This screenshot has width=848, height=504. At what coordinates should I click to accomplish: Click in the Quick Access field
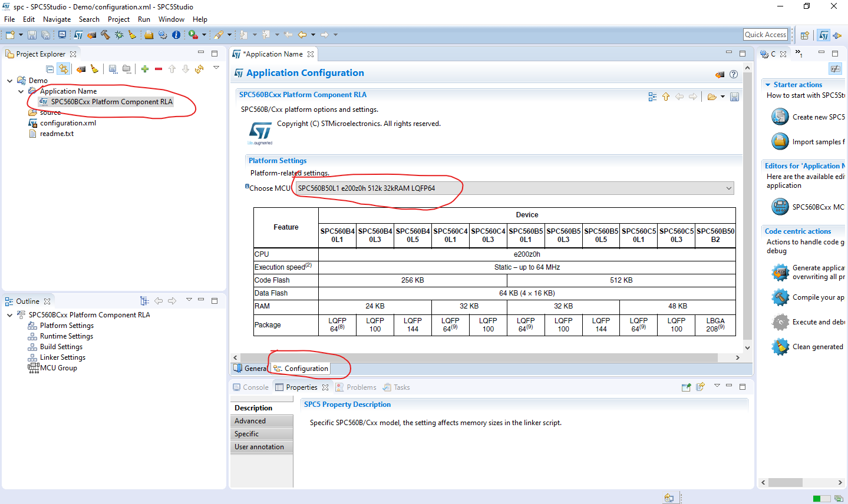[765, 35]
